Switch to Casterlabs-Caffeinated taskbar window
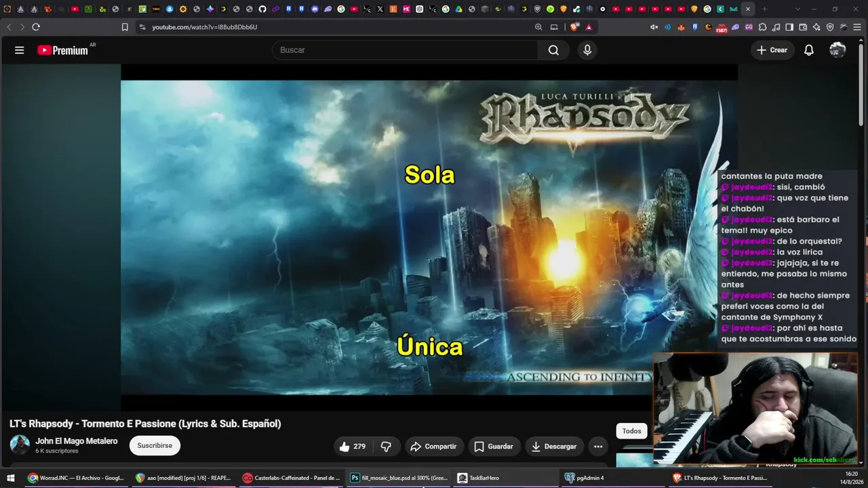This screenshot has height=488, width=868. 292,478
